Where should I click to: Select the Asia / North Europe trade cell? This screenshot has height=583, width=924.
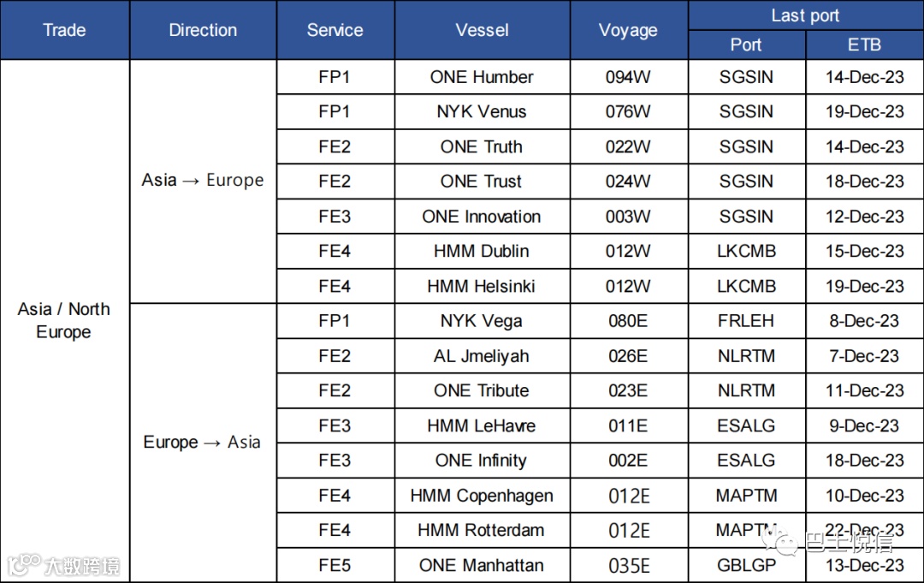pos(65,321)
